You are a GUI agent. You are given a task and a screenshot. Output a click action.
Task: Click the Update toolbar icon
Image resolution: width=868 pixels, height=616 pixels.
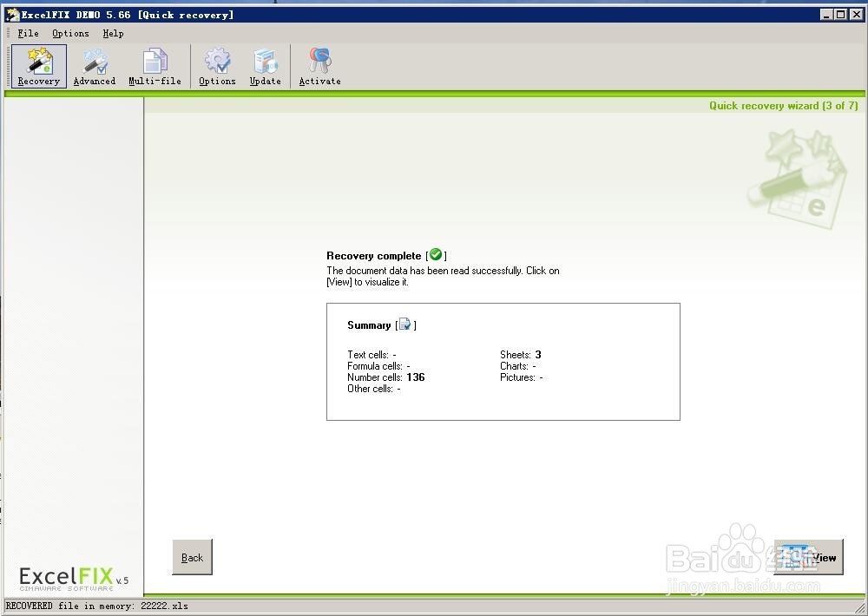[x=265, y=67]
